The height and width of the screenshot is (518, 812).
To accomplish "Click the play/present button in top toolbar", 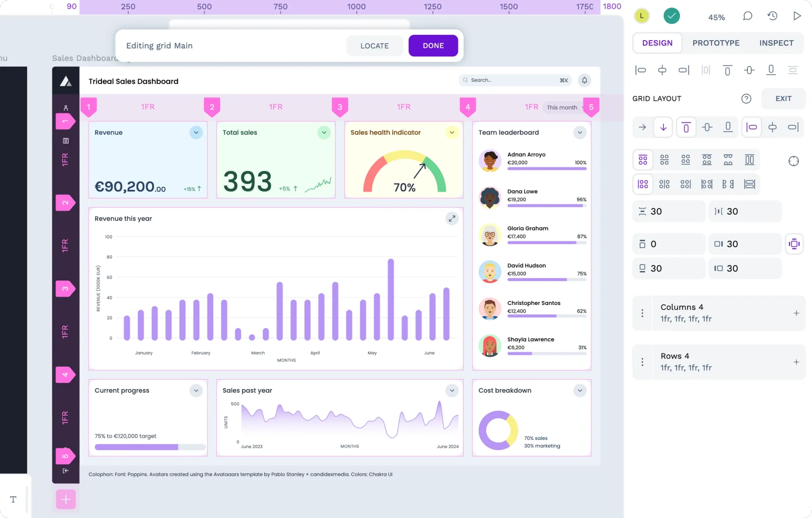I will coord(797,16).
